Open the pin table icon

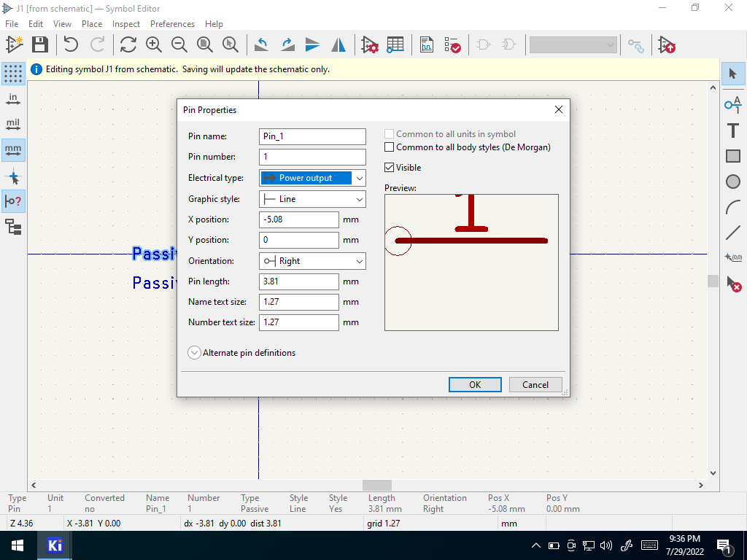click(x=395, y=45)
